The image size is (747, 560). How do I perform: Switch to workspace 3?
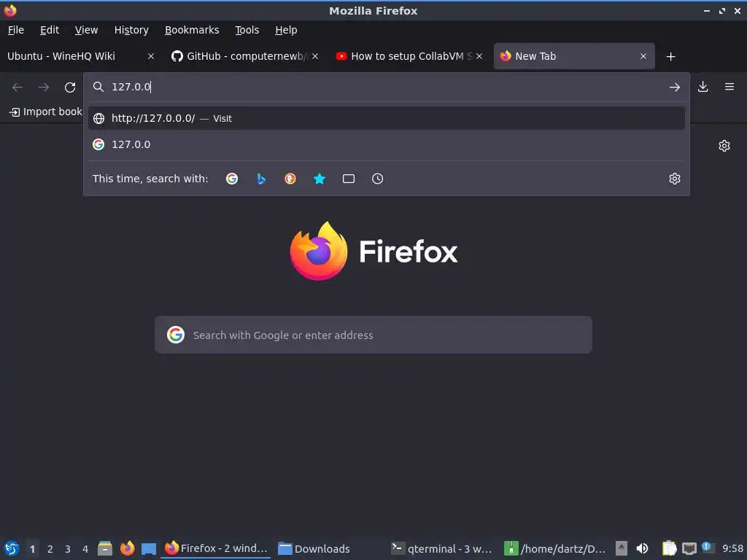68,549
